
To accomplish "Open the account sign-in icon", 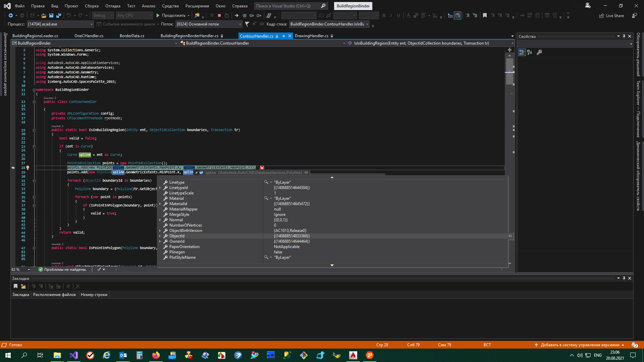I will click(x=588, y=6).
